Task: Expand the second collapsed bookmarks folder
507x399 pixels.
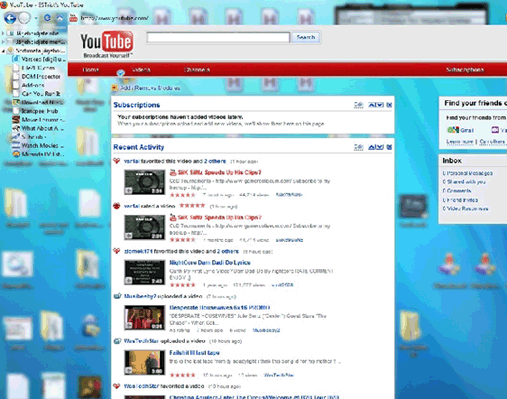Action: click(3, 42)
